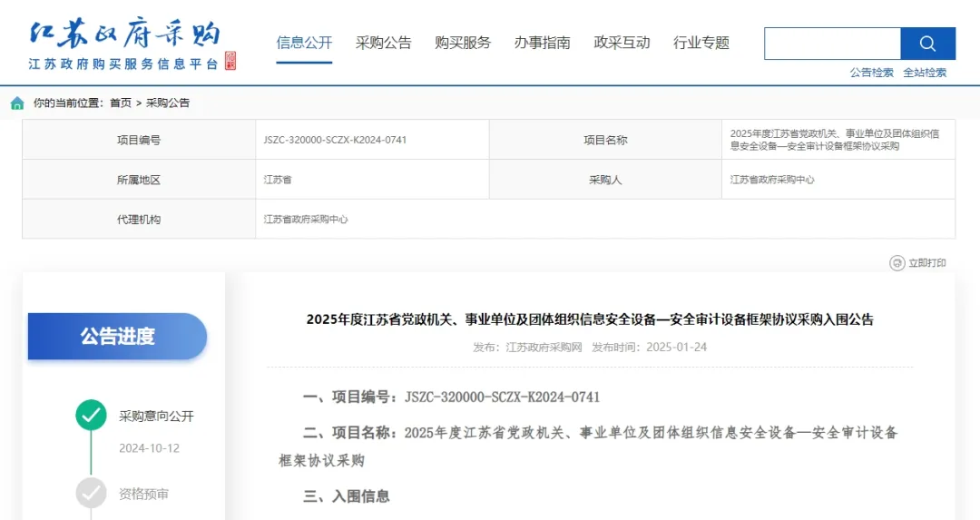980x520 pixels.
Task: Open the 行业专题 menu item
Action: tap(701, 43)
